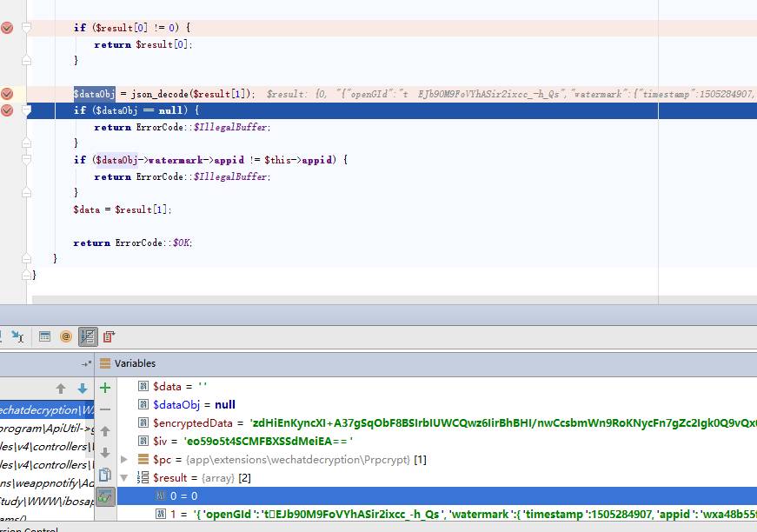The image size is (757, 532).
Task: Click the orange @ icon in debug toolbar
Action: click(66, 336)
